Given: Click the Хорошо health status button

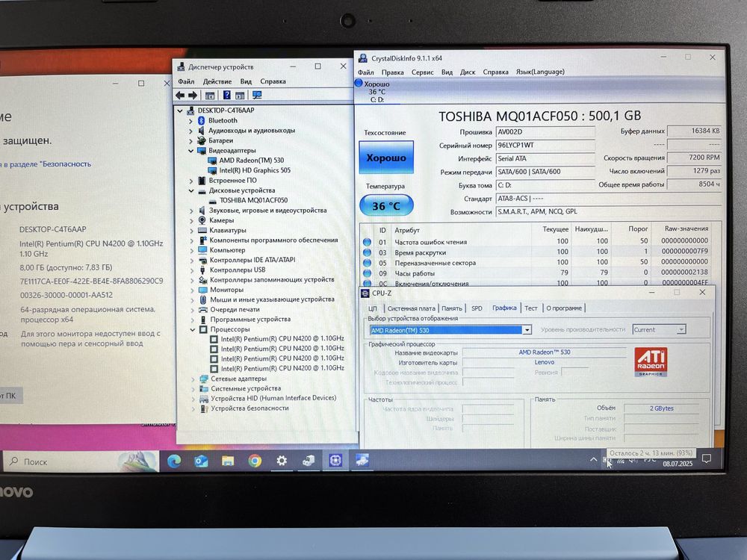Looking at the screenshot, I should click(x=386, y=158).
